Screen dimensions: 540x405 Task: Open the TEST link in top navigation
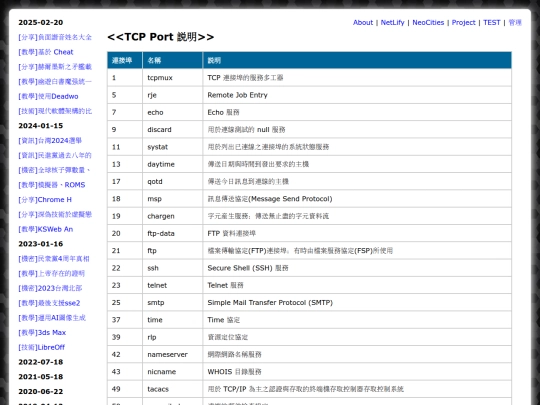pyautogui.click(x=491, y=22)
